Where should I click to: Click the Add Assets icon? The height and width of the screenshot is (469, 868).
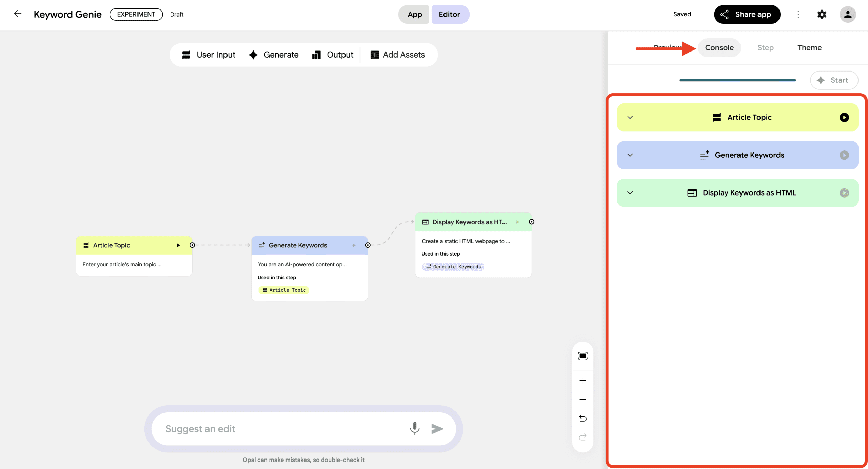[x=374, y=55]
